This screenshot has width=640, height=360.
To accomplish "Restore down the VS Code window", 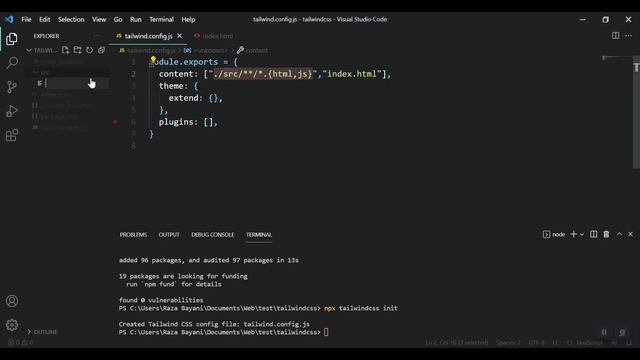I will click(x=605, y=19).
